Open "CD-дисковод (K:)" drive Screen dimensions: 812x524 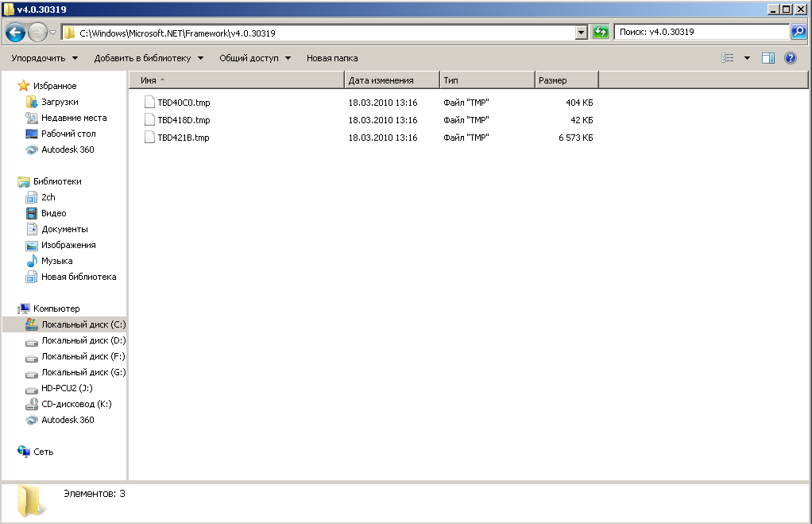[x=76, y=404]
